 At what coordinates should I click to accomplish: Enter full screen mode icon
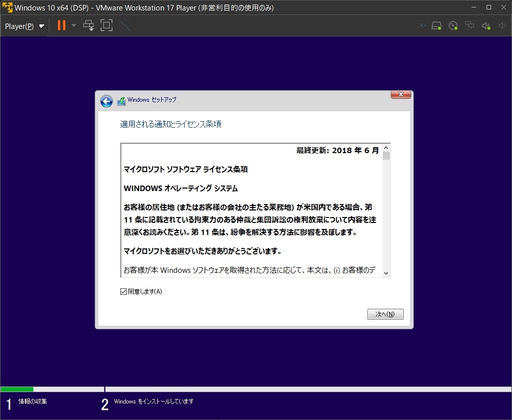tap(106, 25)
